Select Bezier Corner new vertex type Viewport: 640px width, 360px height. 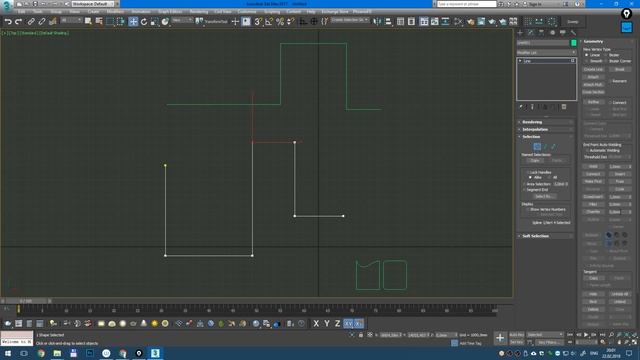(x=606, y=61)
